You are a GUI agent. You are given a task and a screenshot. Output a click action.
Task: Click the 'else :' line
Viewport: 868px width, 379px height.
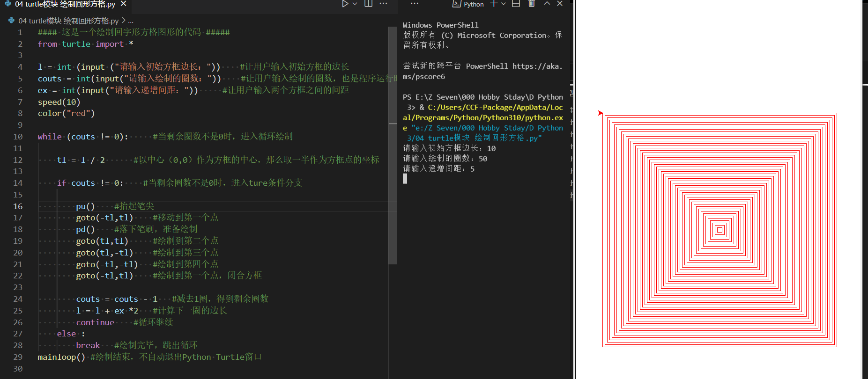click(x=71, y=334)
